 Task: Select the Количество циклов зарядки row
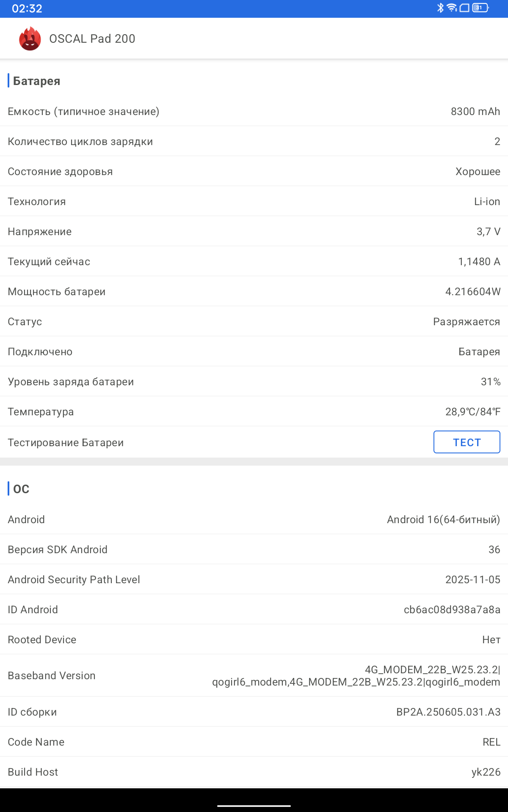click(x=254, y=141)
